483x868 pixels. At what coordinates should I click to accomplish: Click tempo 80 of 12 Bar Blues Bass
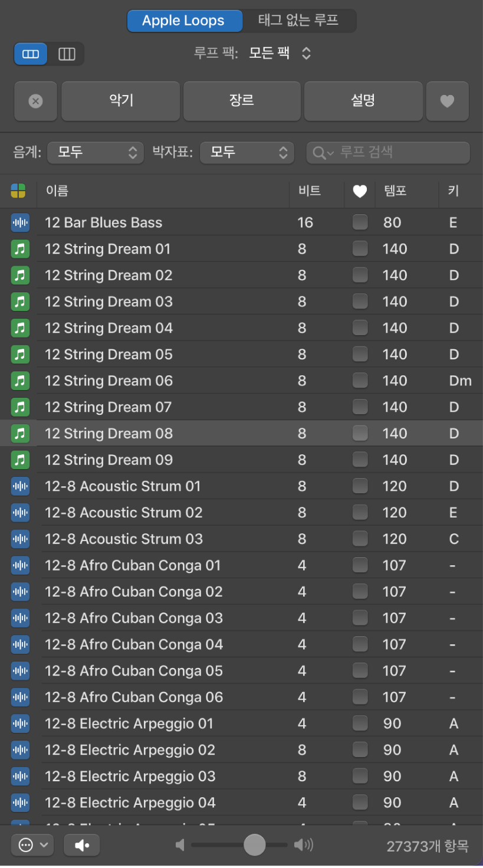tap(392, 222)
